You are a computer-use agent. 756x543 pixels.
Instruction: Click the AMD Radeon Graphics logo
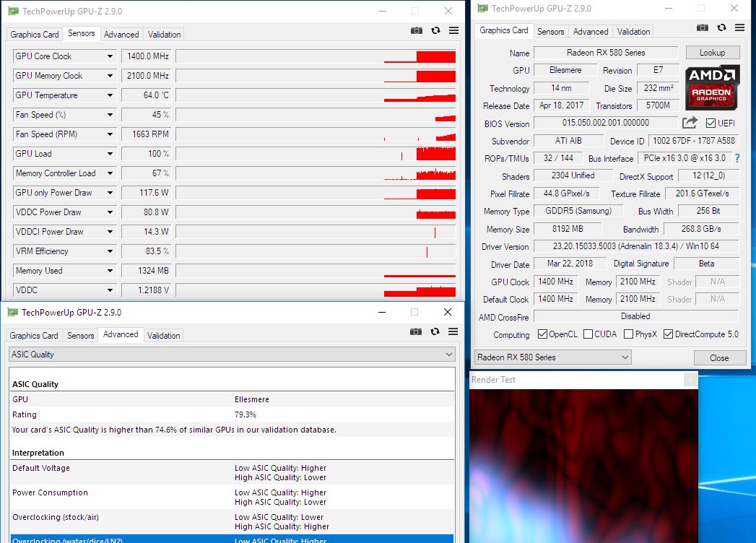tap(712, 87)
